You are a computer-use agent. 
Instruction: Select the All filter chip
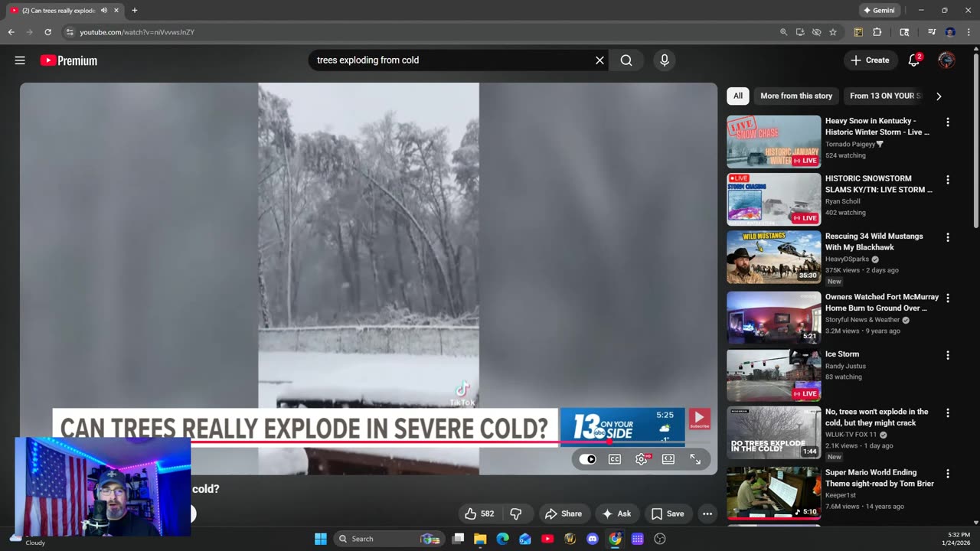[x=738, y=96]
